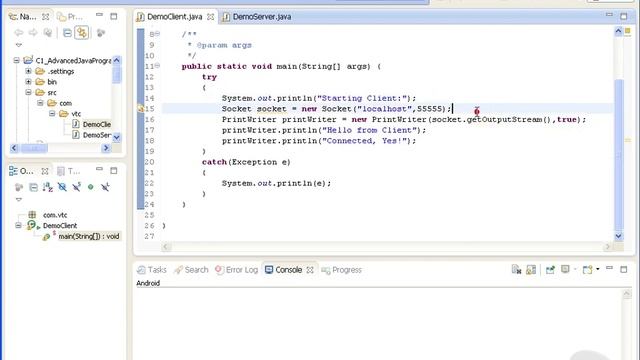Click Navigator horizontal scroll left arrow
The height and width of the screenshot is (360, 640).
14,148
